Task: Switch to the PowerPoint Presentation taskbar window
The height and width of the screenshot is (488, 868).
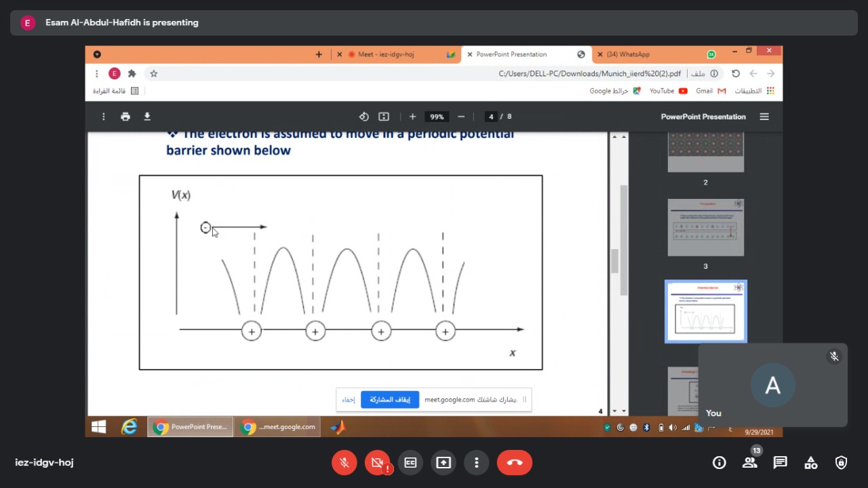Action: (191, 427)
